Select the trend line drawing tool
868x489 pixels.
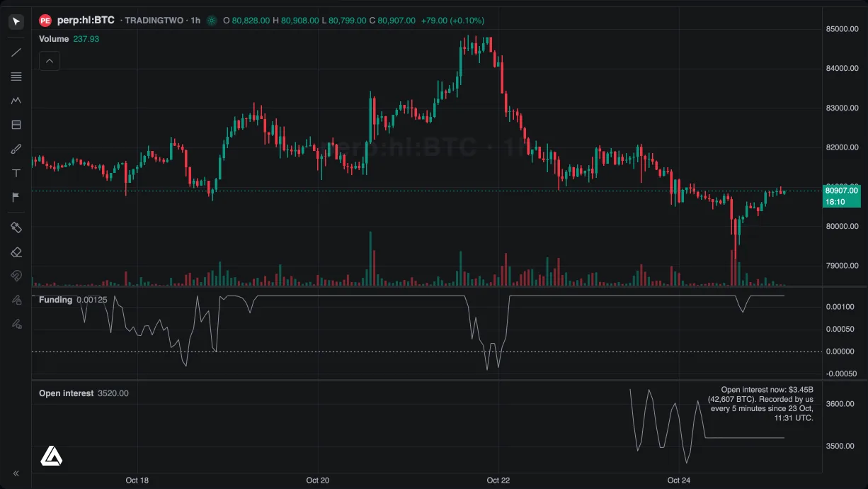click(16, 52)
